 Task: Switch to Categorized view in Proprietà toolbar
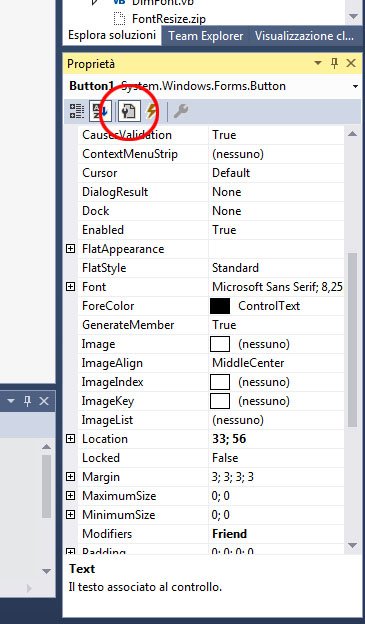click(76, 111)
